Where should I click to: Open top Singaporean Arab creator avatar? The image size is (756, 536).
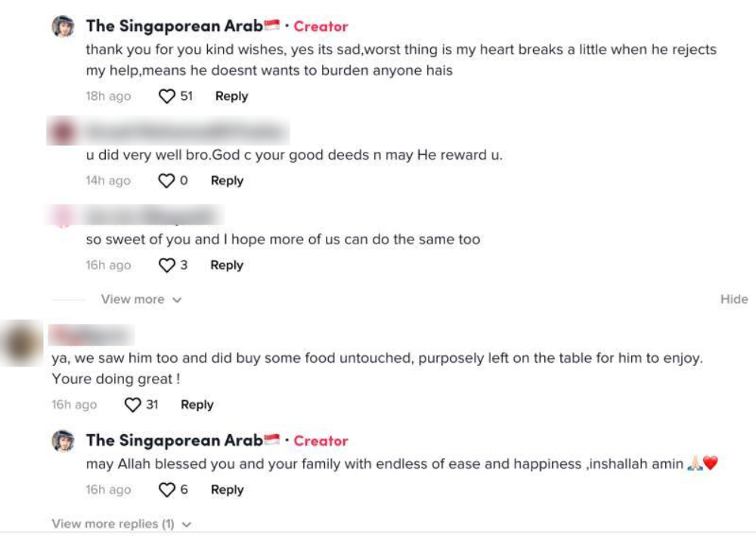(63, 26)
